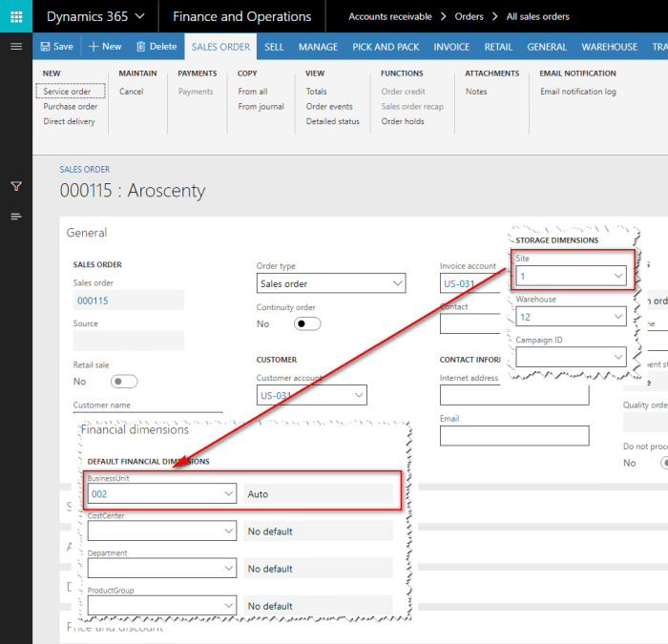Toggle the Retail sale switch
668x644 pixels.
tap(124, 382)
